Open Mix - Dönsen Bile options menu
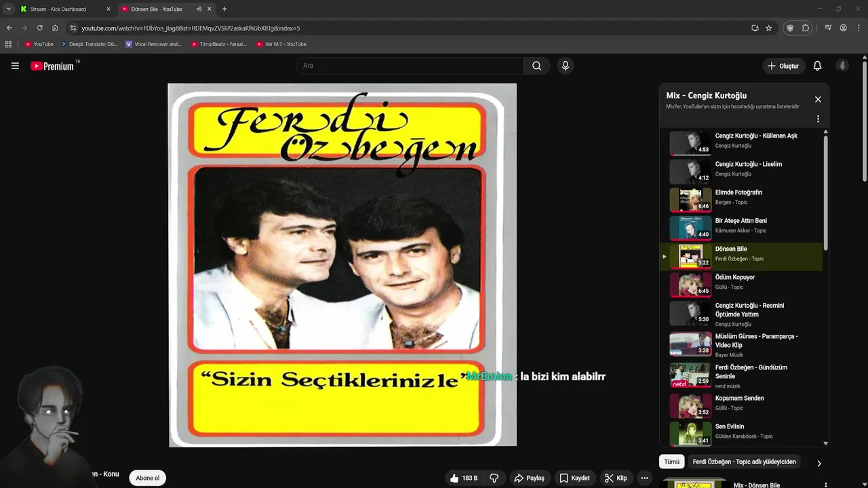 coord(825,485)
